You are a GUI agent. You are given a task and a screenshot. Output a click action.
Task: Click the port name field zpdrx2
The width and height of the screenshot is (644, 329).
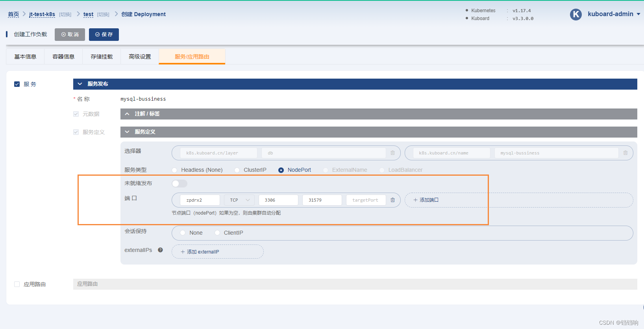200,200
